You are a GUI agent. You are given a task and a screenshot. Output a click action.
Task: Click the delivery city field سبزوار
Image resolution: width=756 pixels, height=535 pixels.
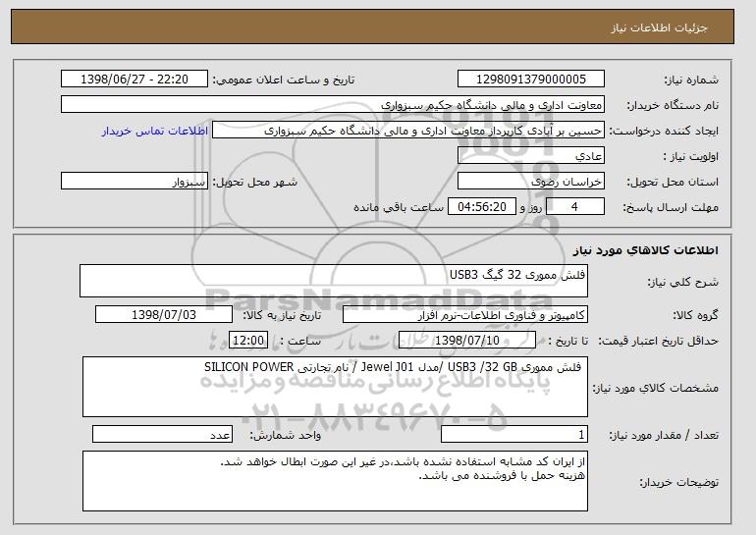[x=135, y=182]
